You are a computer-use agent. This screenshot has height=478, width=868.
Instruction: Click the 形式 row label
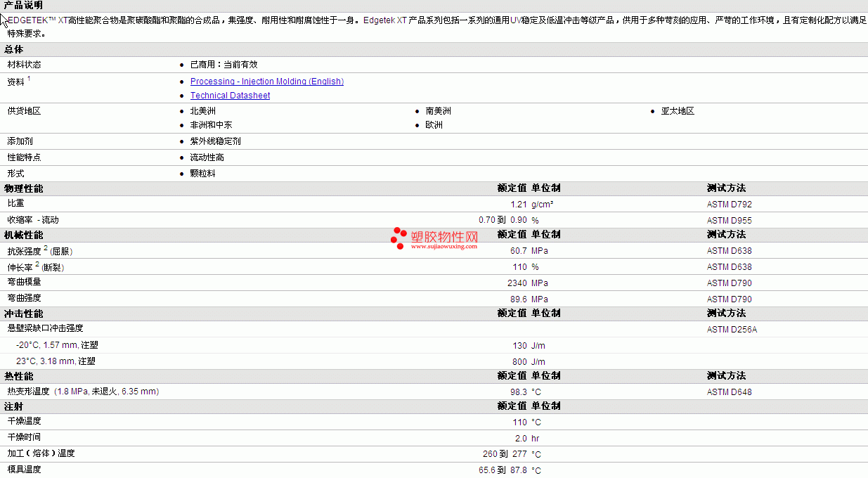[x=16, y=173]
